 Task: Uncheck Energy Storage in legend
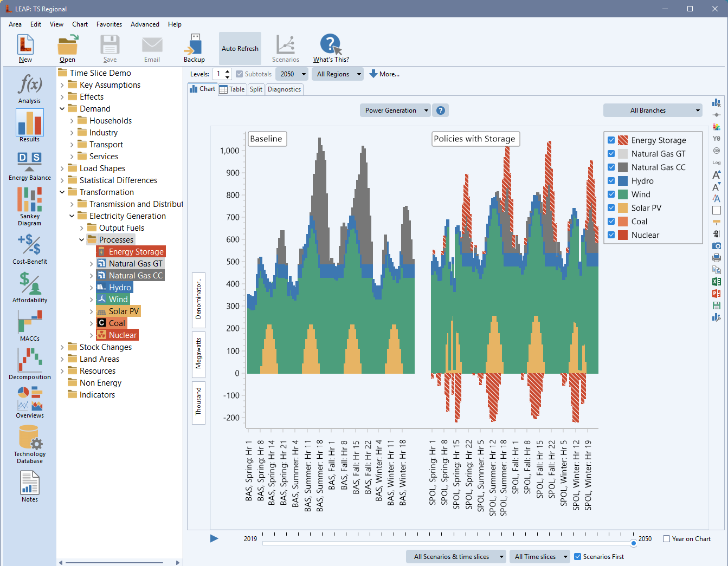[x=611, y=140]
